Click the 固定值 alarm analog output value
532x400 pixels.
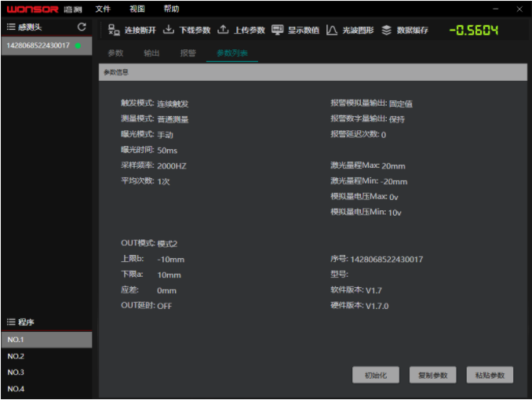[401, 104]
